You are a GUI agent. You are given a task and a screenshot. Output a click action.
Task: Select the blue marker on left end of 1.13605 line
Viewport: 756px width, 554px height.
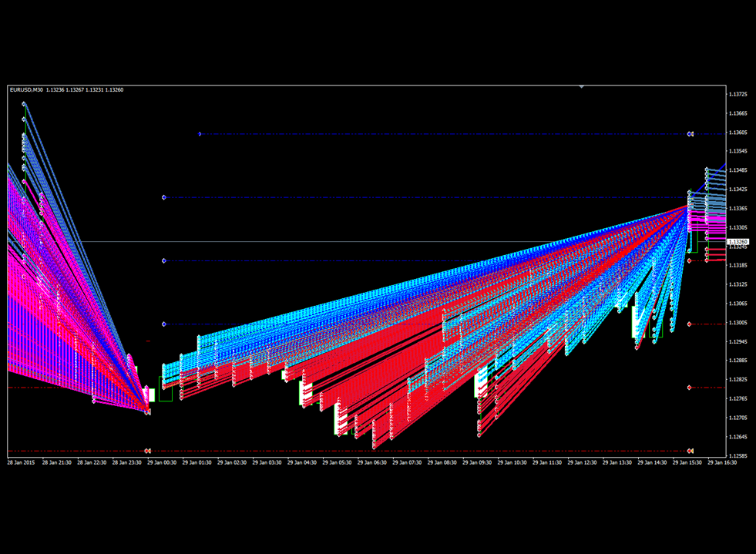(200, 133)
